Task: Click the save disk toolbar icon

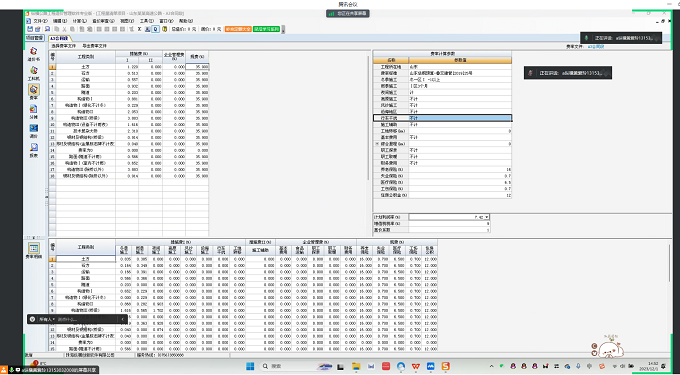Action: pos(30,29)
